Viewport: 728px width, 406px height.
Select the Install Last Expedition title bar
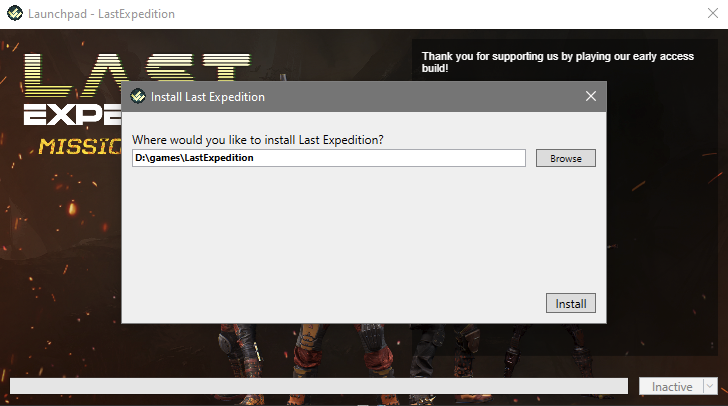point(364,97)
